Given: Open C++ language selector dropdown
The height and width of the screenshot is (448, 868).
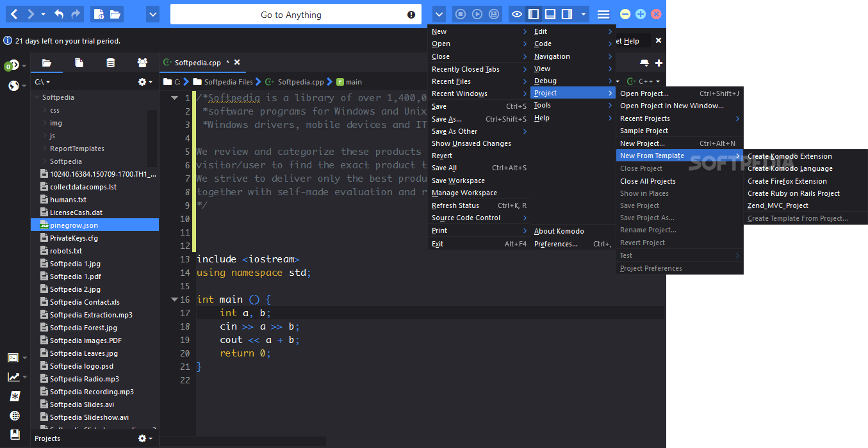Looking at the screenshot, I should click(643, 81).
